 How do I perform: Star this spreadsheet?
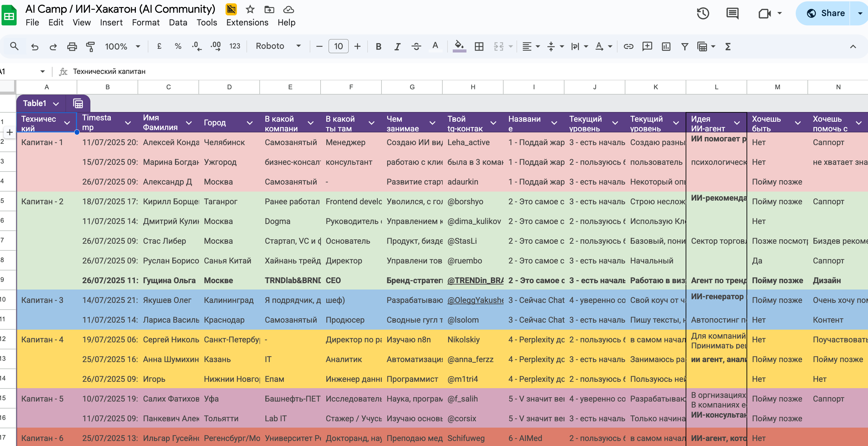click(x=250, y=9)
